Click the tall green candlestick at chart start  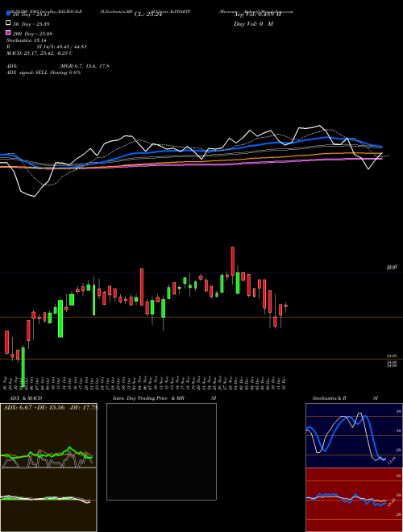pyautogui.click(x=23, y=367)
